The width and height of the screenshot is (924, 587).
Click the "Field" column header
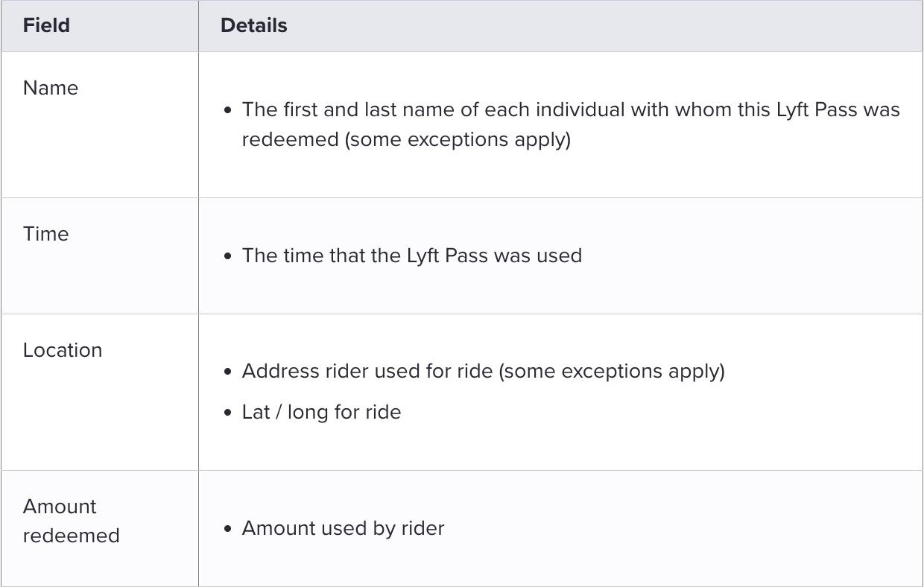click(x=46, y=25)
